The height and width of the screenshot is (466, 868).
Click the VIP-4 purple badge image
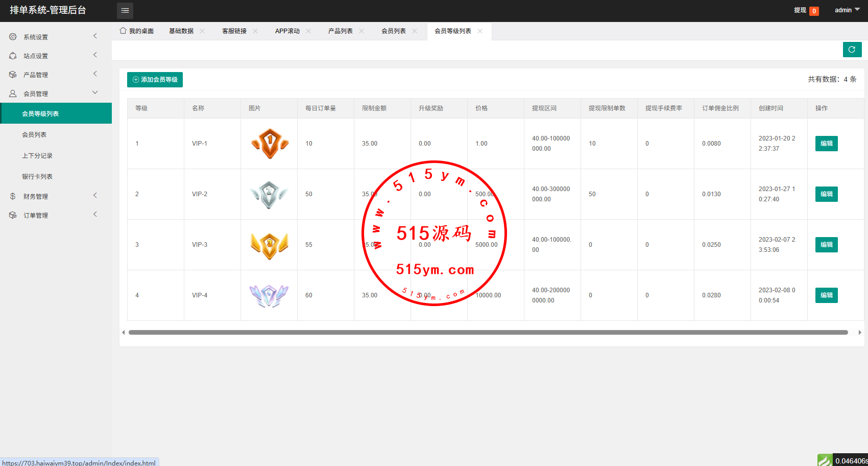pos(269,295)
